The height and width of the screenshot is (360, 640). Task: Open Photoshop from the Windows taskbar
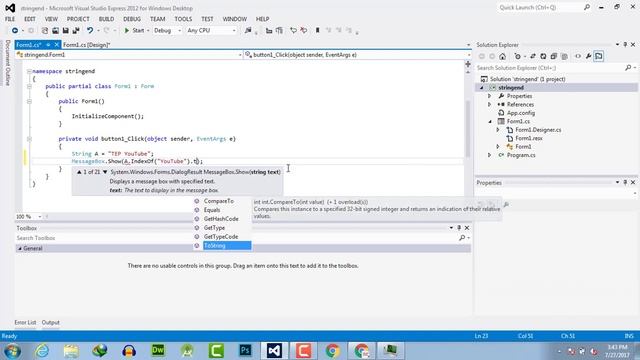tap(245, 350)
